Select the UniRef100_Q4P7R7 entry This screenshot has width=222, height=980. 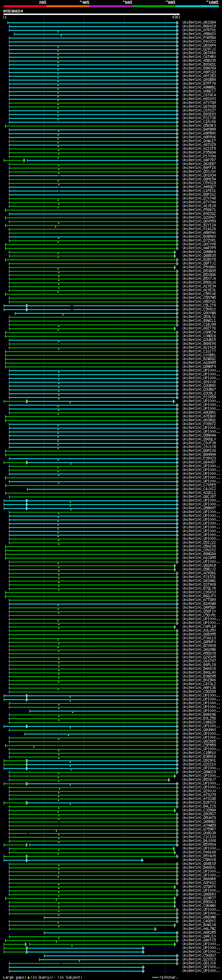click(x=199, y=160)
